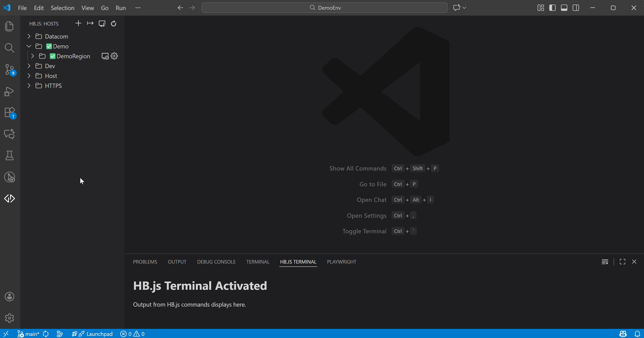The image size is (644, 338).
Task: Toggle the DemoRegion checkbox
Action: pos(52,56)
